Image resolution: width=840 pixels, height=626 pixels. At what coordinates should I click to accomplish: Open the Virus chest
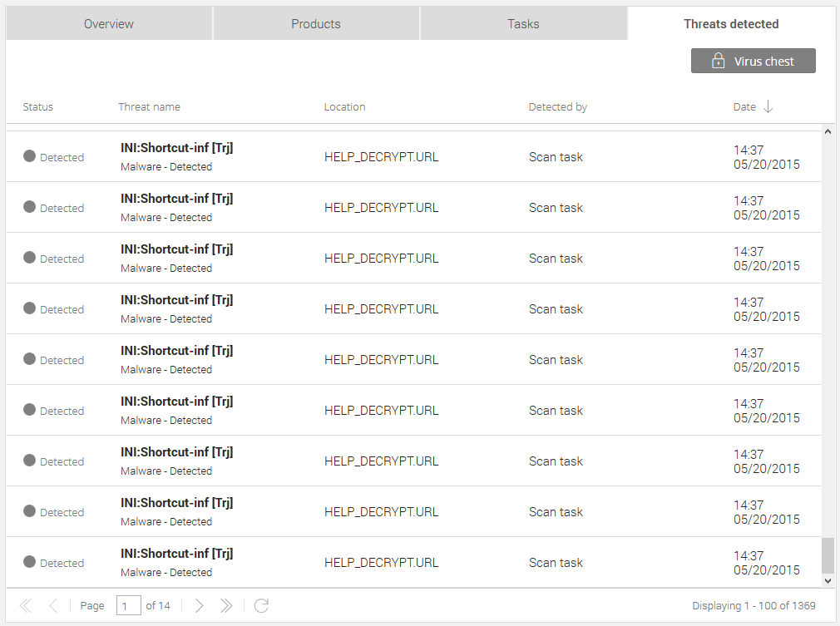(x=753, y=61)
